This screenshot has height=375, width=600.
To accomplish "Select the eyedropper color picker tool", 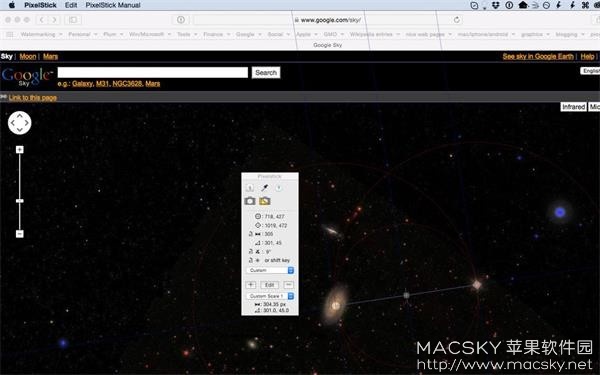I will coord(264,188).
